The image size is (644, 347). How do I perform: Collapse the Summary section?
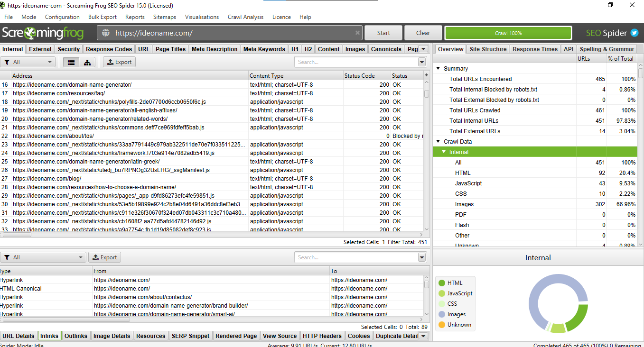tap(438, 69)
